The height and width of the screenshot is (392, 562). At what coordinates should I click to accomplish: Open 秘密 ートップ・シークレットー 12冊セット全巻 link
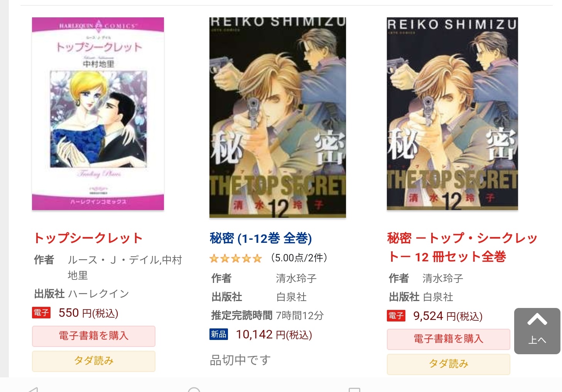[462, 247]
